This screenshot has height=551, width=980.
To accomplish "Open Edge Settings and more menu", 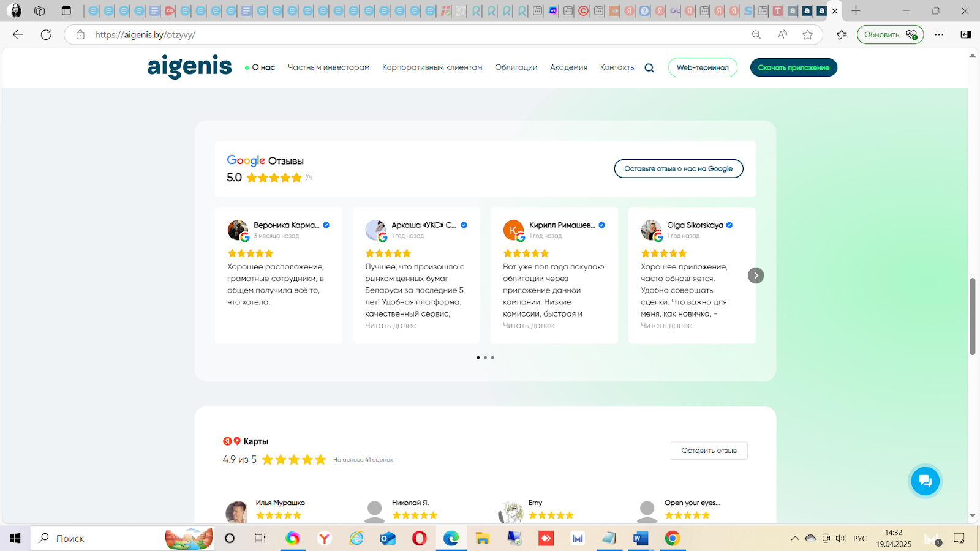I will (x=939, y=35).
